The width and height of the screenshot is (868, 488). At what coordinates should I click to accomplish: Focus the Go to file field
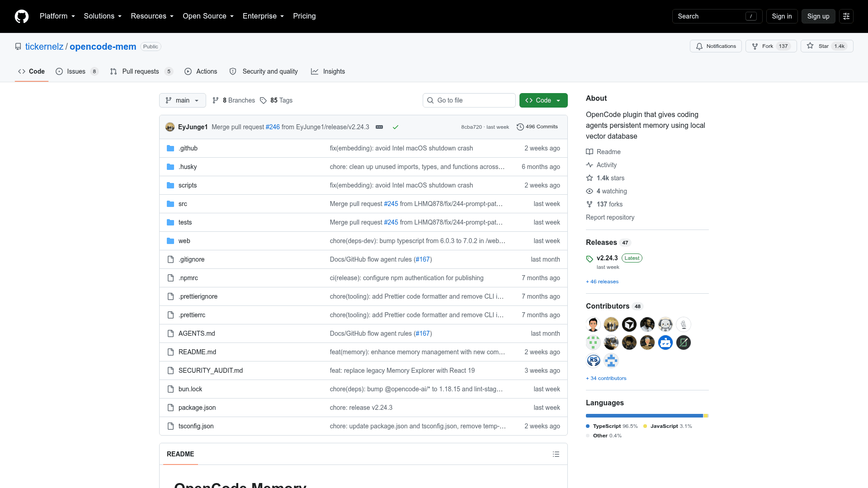469,100
